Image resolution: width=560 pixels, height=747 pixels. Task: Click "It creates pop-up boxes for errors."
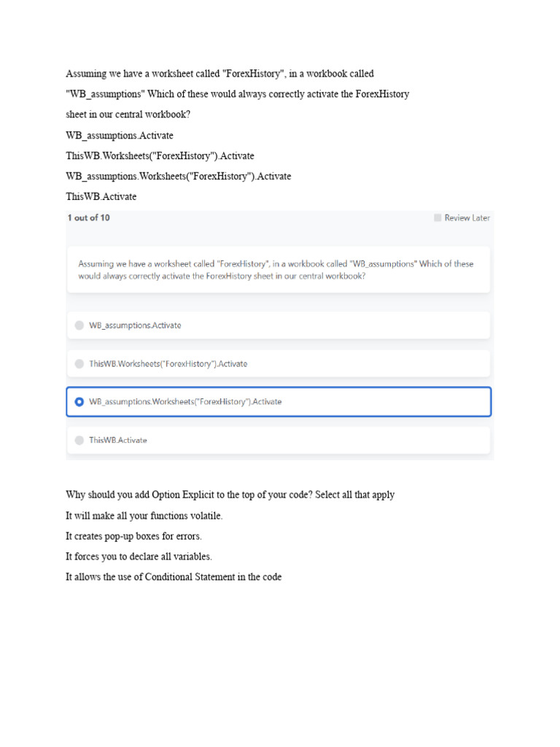133,536
